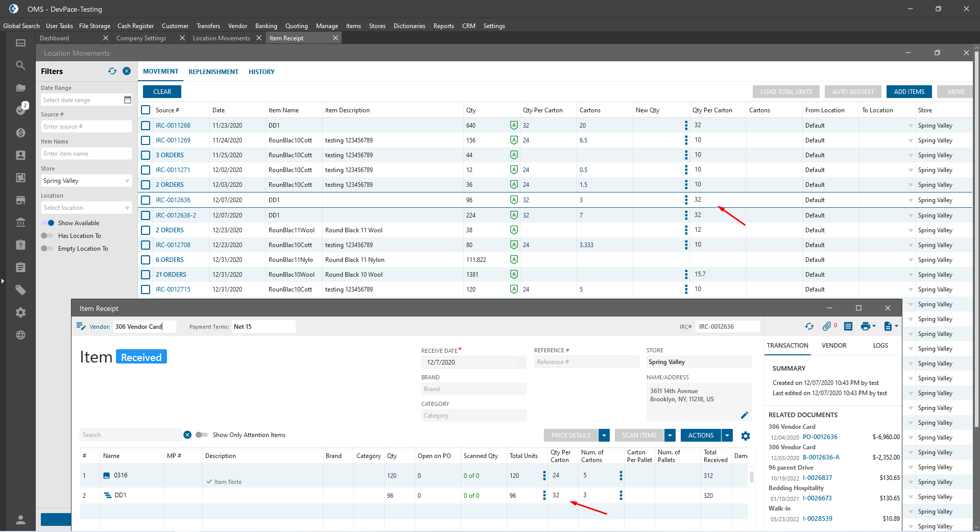Check the box for row IRC-0011268
The width and height of the screenshot is (980, 532).
[146, 126]
